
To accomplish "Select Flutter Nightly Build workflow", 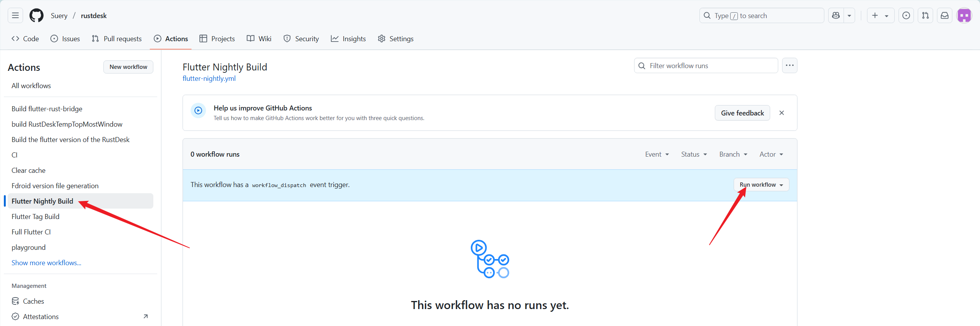I will click(80, 201).
